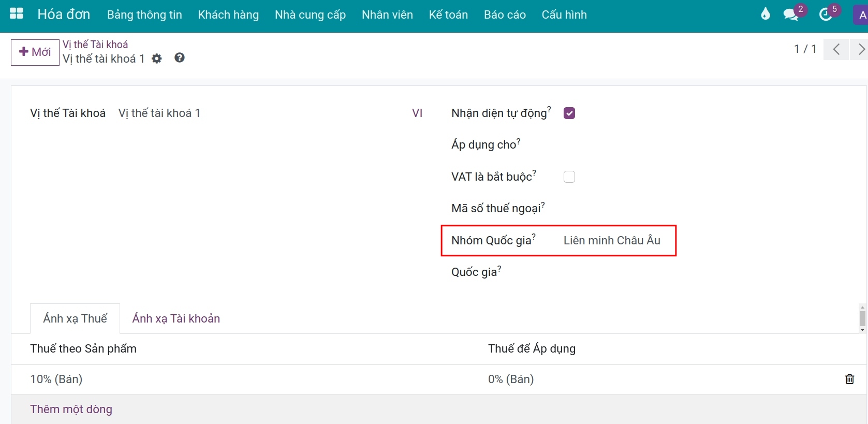Screen dimensions: 868x424
Task: Open the gear actions menu beside record title
Action: coord(157,59)
